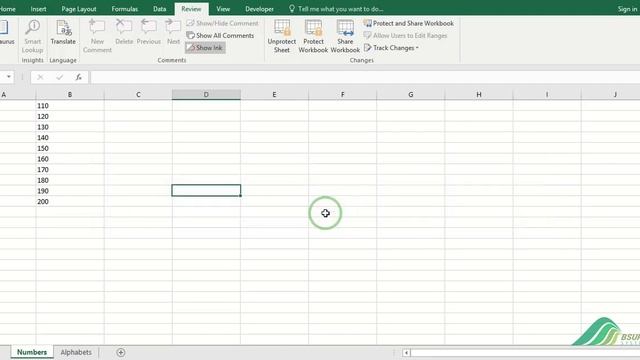Select the Numbers sheet tab
Image resolution: width=640 pixels, height=360 pixels.
click(x=32, y=352)
